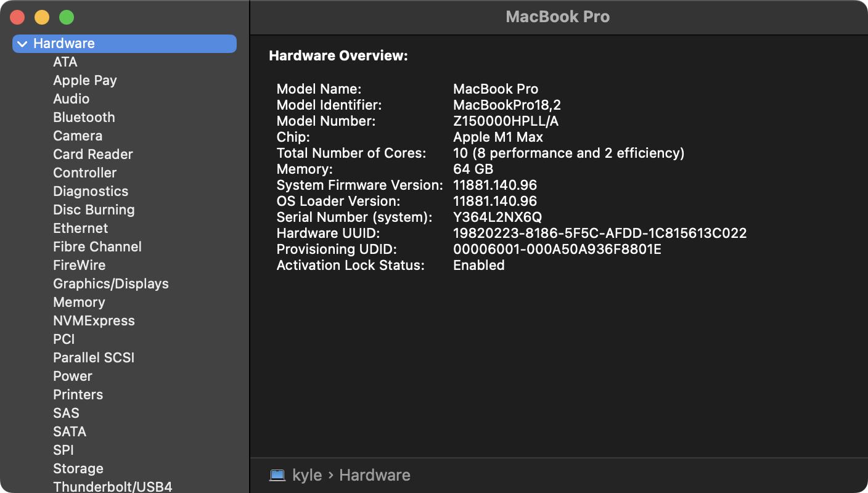868x493 pixels.
Task: Select Apple Pay in the sidebar
Action: (85, 81)
